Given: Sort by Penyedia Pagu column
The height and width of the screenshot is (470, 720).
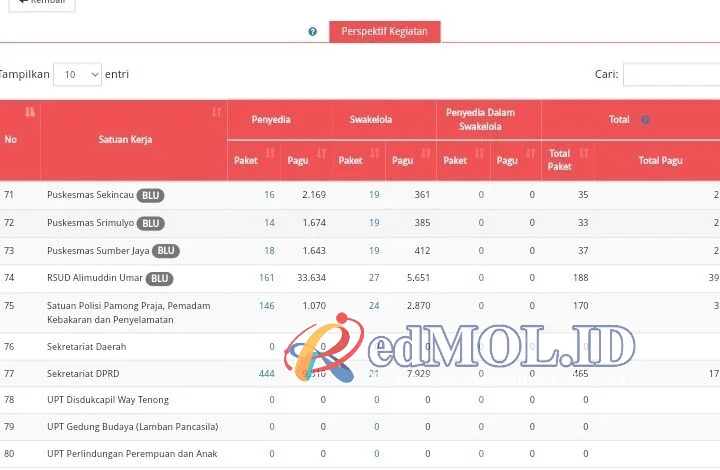Looking at the screenshot, I should pyautogui.click(x=321, y=153).
